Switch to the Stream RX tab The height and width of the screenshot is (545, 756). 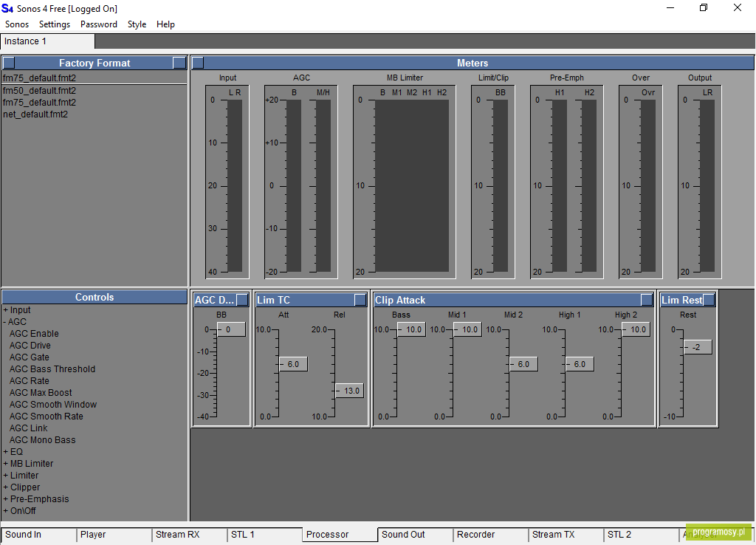click(190, 535)
